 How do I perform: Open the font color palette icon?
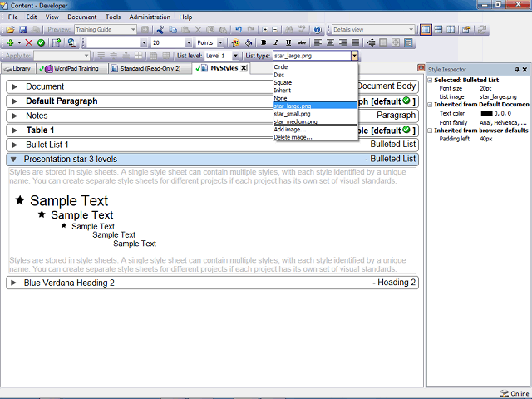pyautogui.click(x=235, y=42)
